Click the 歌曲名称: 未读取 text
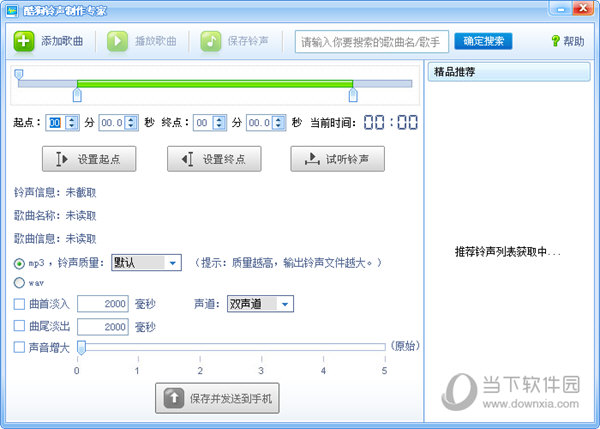Image resolution: width=600 pixels, height=429 pixels. [x=55, y=215]
